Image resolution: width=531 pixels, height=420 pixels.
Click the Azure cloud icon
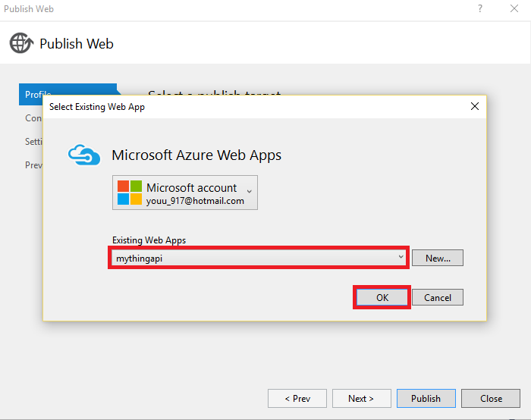(x=83, y=155)
